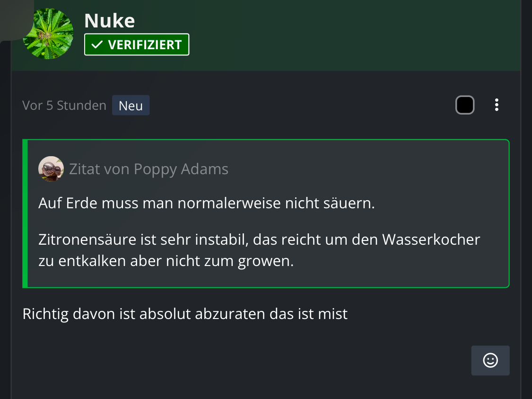The width and height of the screenshot is (532, 399).
Task: Click Poppy Adams' small quote avatar
Action: (51, 169)
